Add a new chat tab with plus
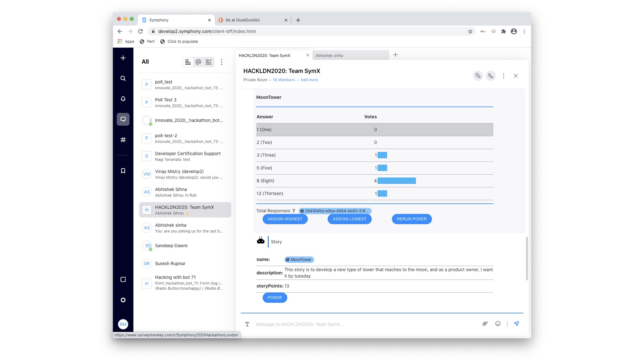 395,55
